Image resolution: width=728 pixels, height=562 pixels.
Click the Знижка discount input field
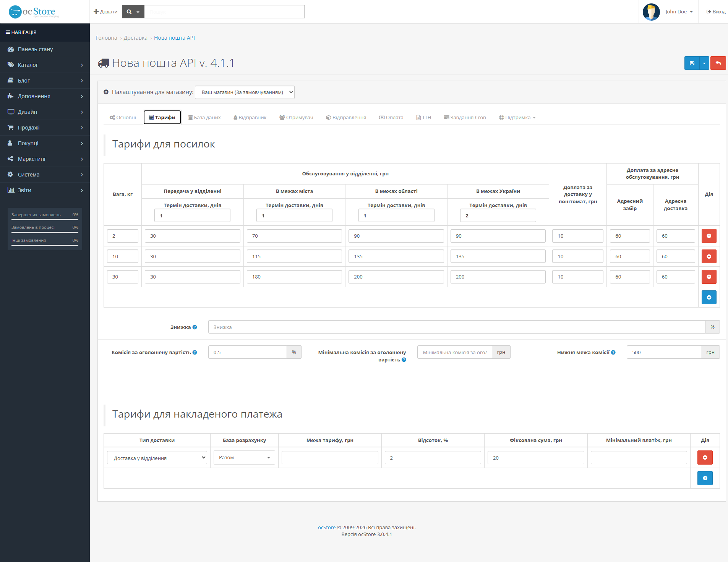(x=457, y=327)
